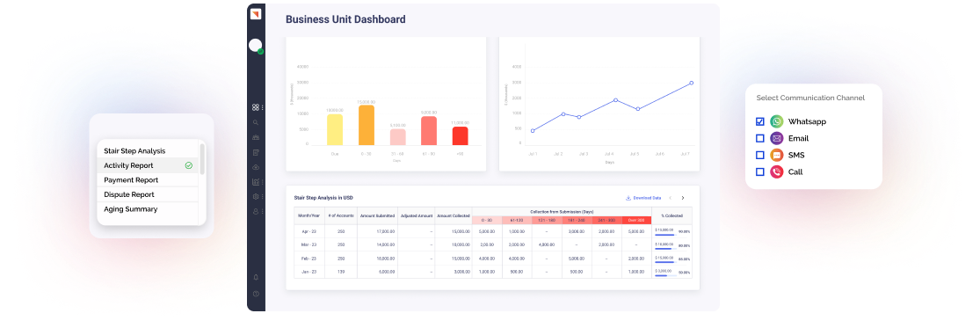
Task: Click the Jan - 23 row label
Action: (309, 272)
